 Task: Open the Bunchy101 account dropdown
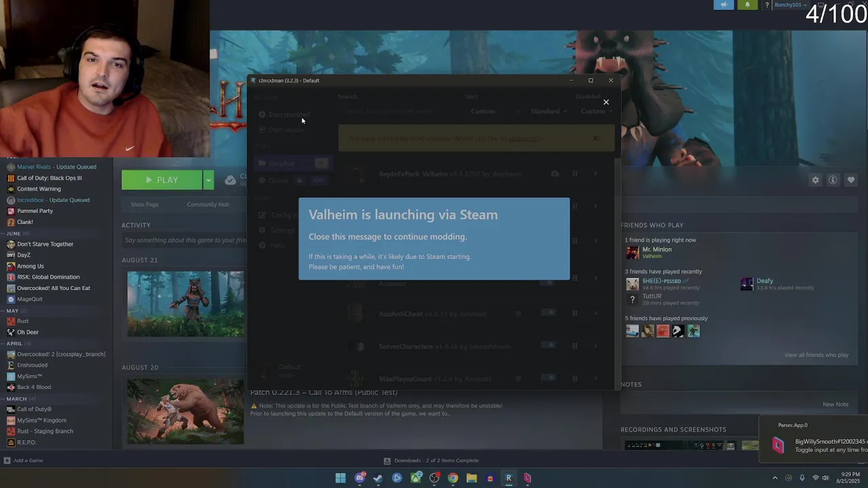click(x=790, y=5)
